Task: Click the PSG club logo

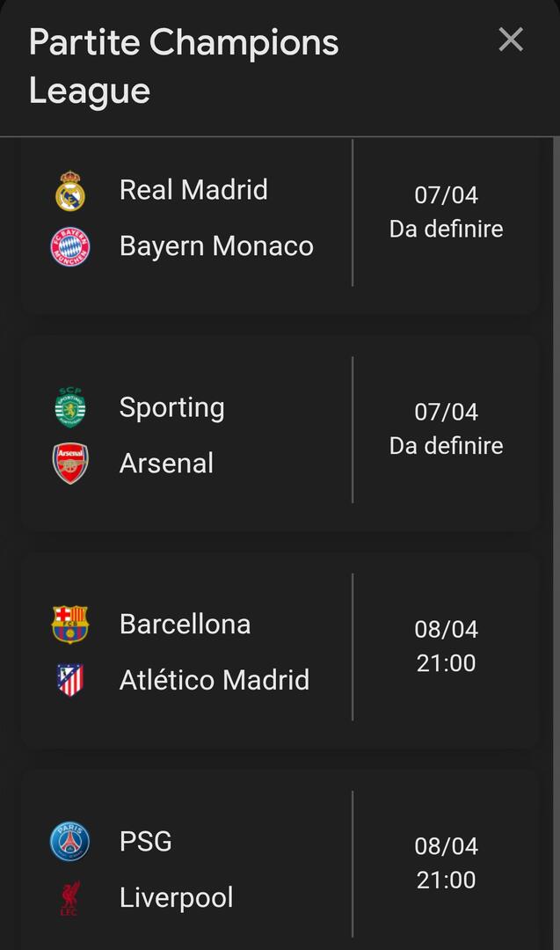Action: (70, 842)
